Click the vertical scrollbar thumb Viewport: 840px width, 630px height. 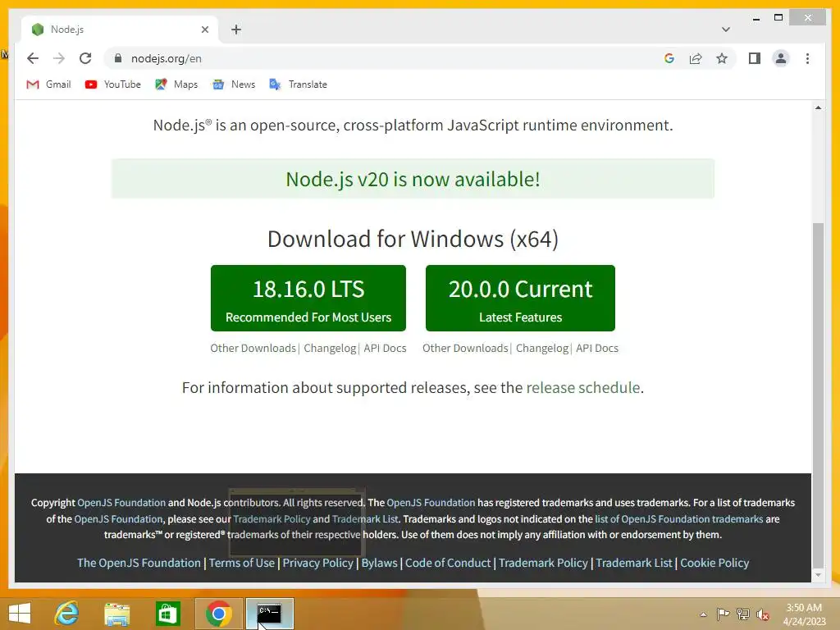pyautogui.click(x=818, y=394)
